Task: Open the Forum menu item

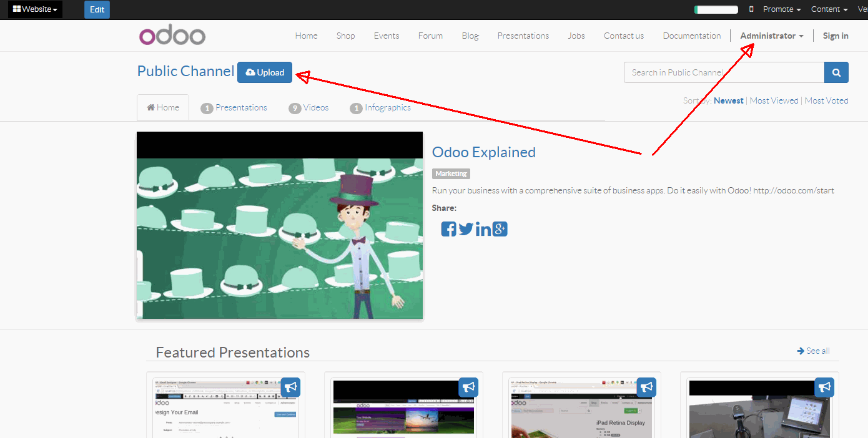Action: coord(430,36)
